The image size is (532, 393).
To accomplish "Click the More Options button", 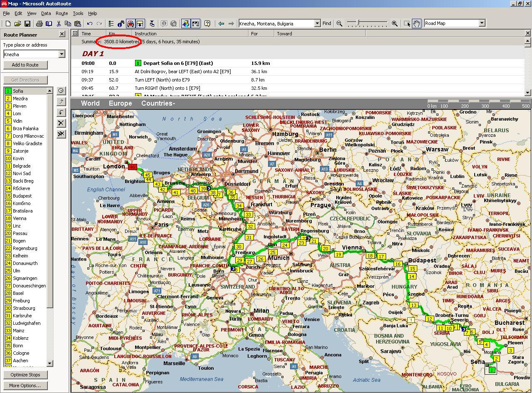I will click(x=25, y=386).
